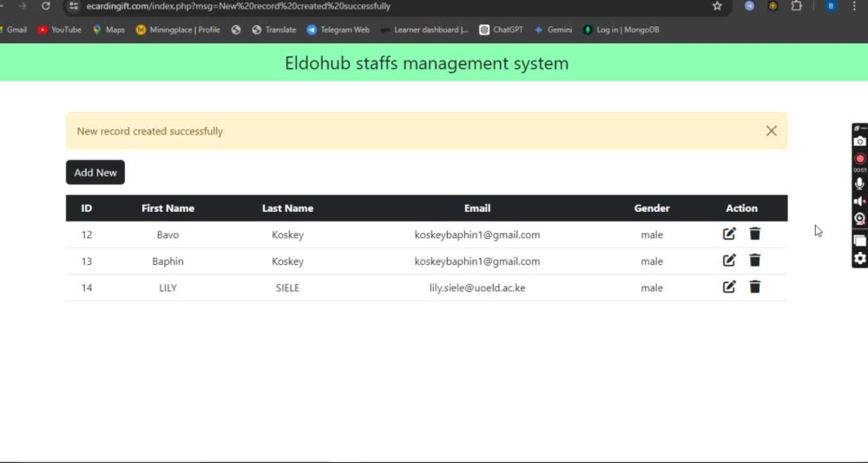Reload the page with browser refresh icon

pyautogui.click(x=46, y=6)
